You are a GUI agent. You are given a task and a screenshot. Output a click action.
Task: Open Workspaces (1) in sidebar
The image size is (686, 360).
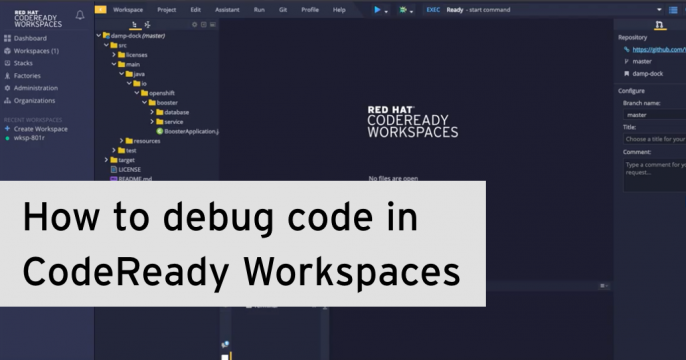tap(36, 51)
